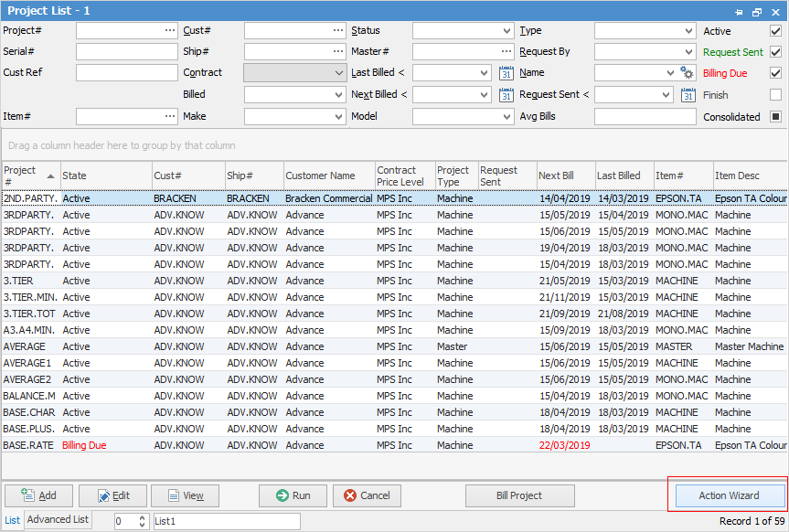Viewport: 789px width, 532px height.
Task: Open the Last Billed calendar picker
Action: tap(506, 73)
